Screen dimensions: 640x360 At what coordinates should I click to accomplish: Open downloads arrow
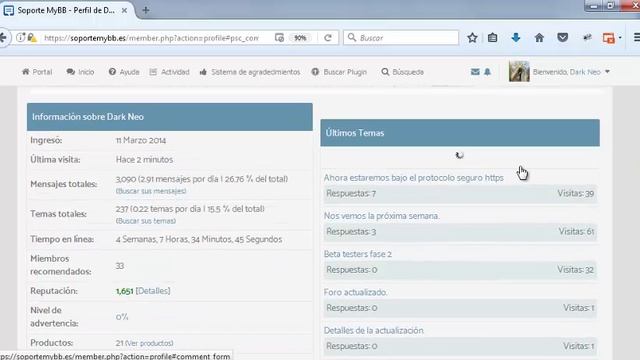(x=516, y=38)
